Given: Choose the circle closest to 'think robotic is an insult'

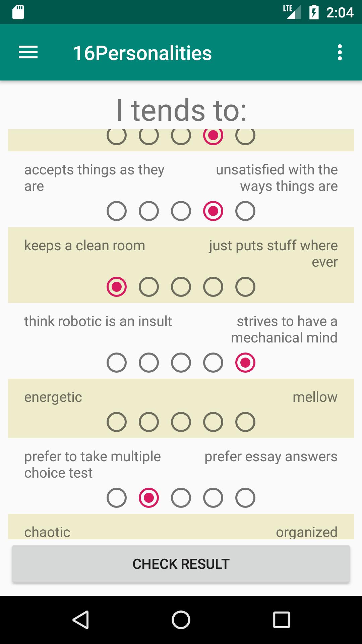Looking at the screenshot, I should (117, 363).
